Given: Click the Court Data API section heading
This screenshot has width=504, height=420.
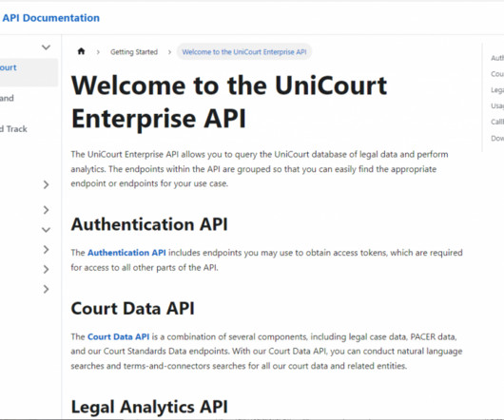Looking at the screenshot, I should click(x=133, y=309).
